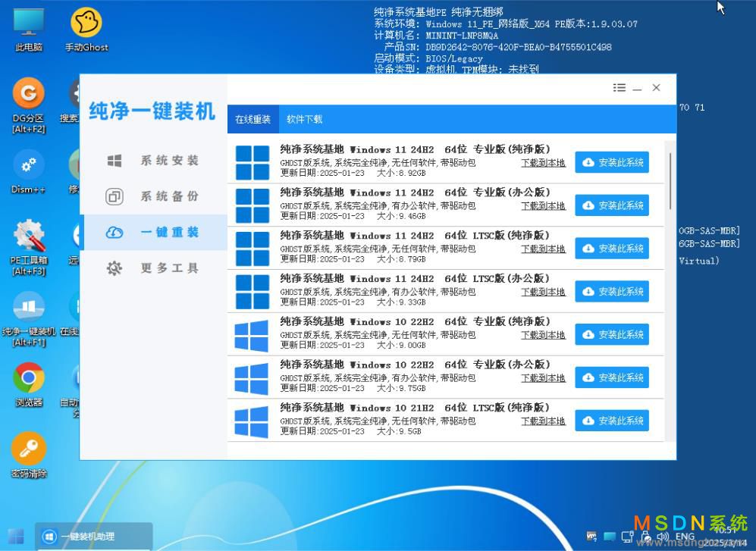Click 下载到本地 for Win11 LTSC版(纯净版)

(543, 249)
